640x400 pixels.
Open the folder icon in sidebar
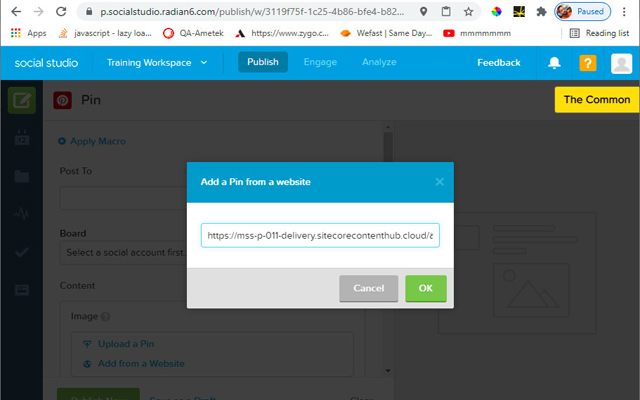point(22,176)
